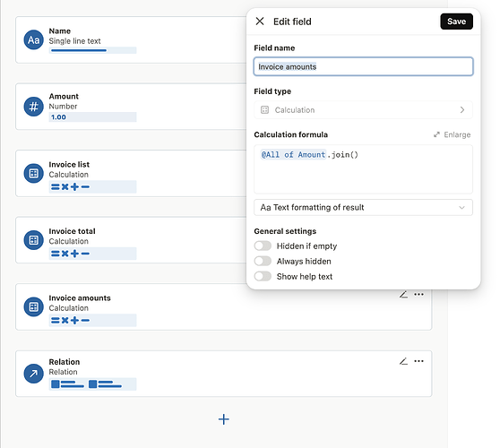Image resolution: width=500 pixels, height=448 pixels.
Task: Edit the Invoice amounts field via pencil icon
Action: click(403, 294)
